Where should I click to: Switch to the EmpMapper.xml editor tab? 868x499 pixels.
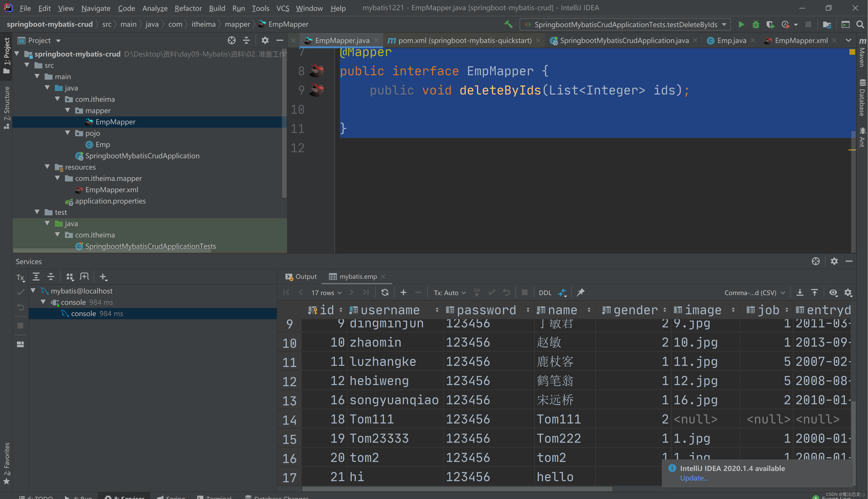point(800,40)
